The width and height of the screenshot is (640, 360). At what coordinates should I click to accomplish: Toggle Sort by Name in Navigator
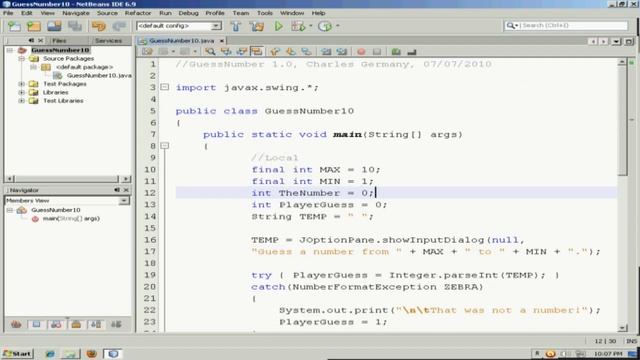pyautogui.click(x=96, y=324)
